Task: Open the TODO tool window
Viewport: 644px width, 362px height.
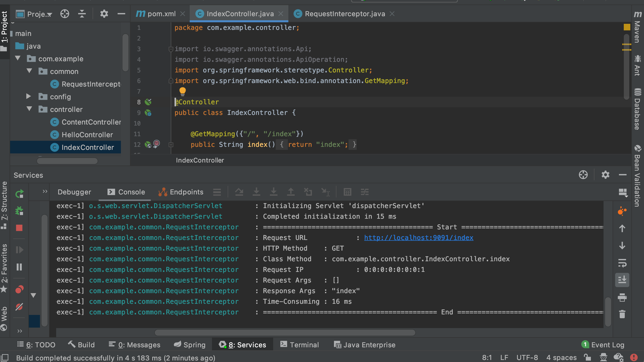Action: click(x=36, y=345)
